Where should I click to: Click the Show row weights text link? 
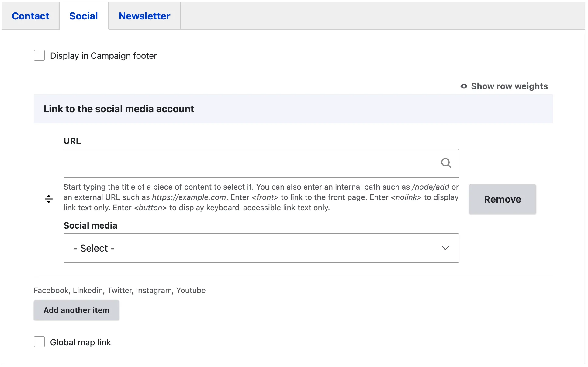pos(509,86)
